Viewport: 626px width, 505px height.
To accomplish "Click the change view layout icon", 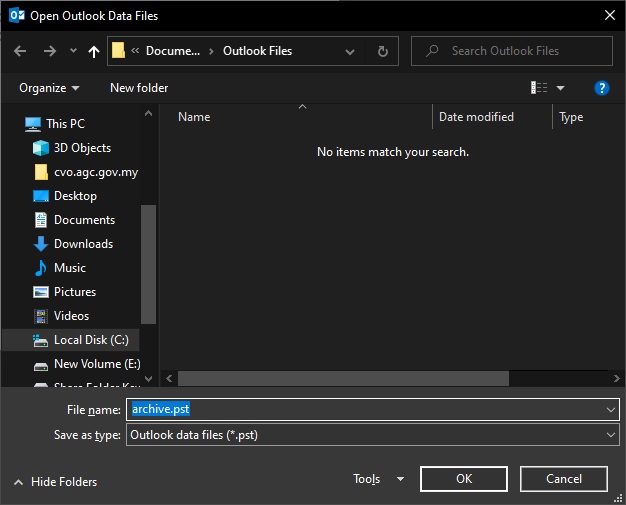I will point(541,88).
